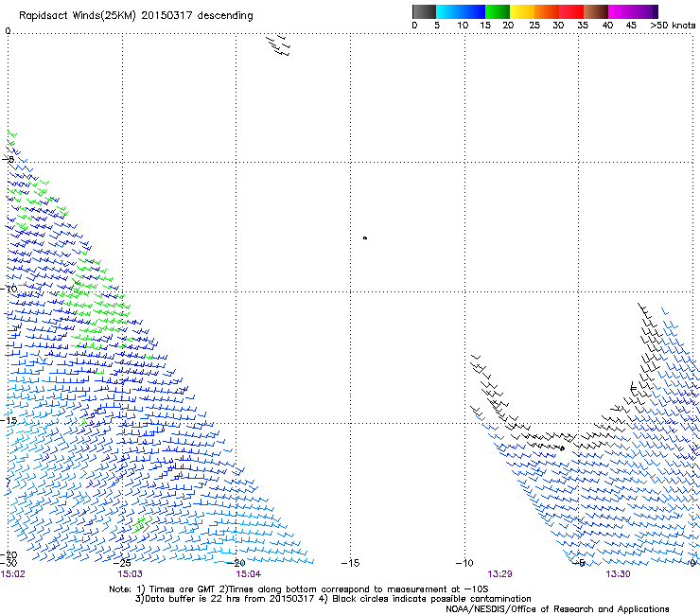Click the legend tick label '45'

pos(631,26)
